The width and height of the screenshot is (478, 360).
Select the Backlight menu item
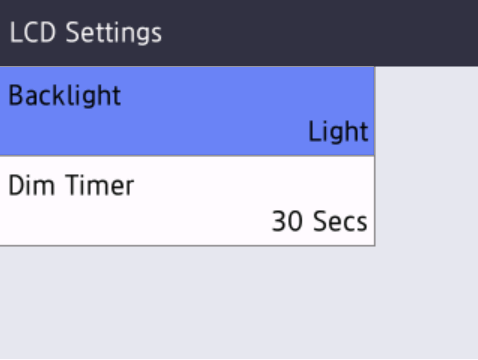[x=187, y=111]
